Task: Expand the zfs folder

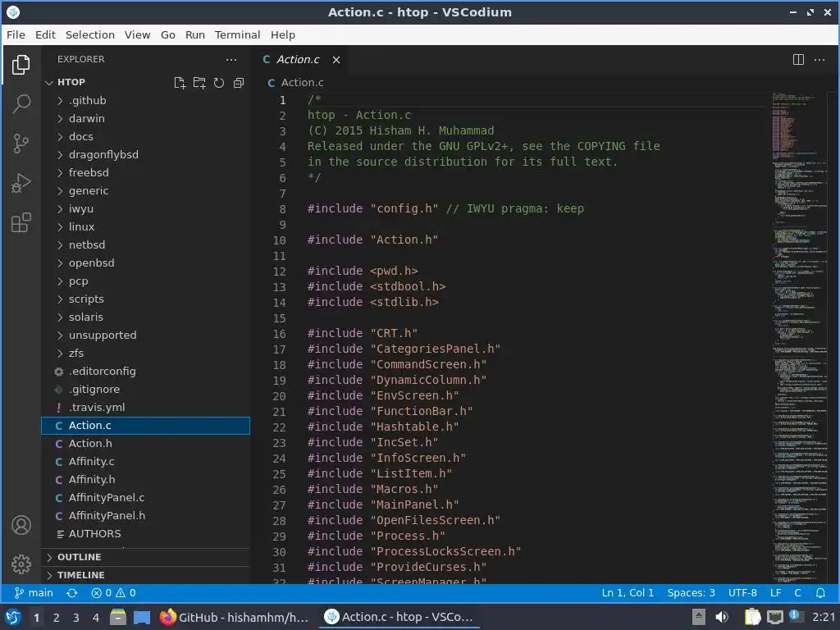Action: [x=145, y=353]
